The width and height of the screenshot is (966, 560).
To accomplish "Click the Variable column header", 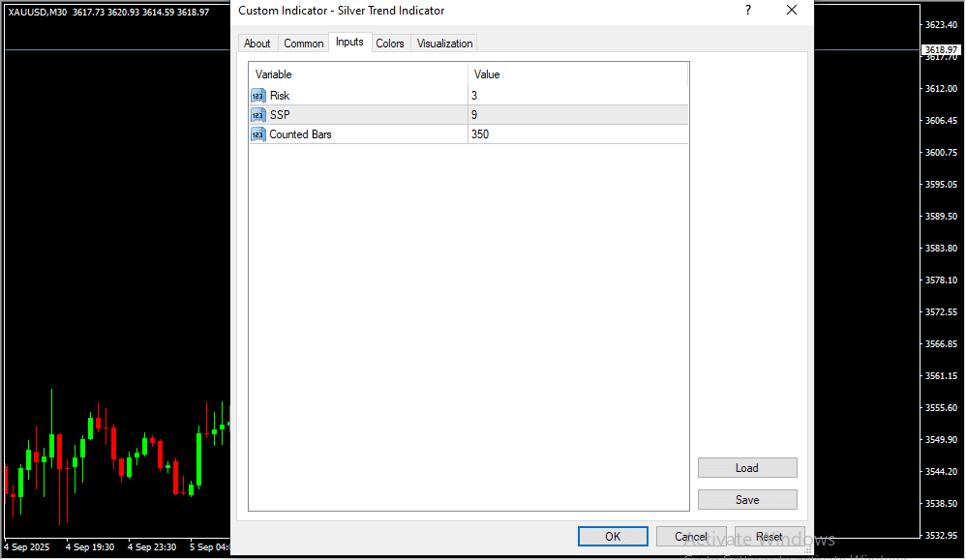I will pos(358,74).
